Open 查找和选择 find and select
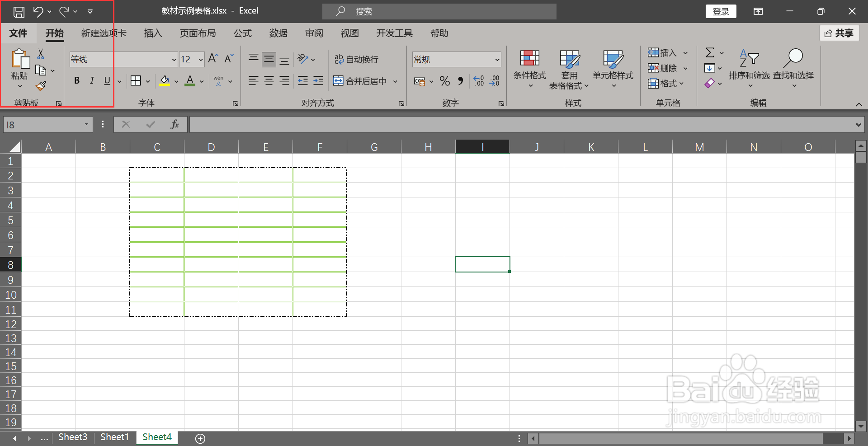 [793, 69]
